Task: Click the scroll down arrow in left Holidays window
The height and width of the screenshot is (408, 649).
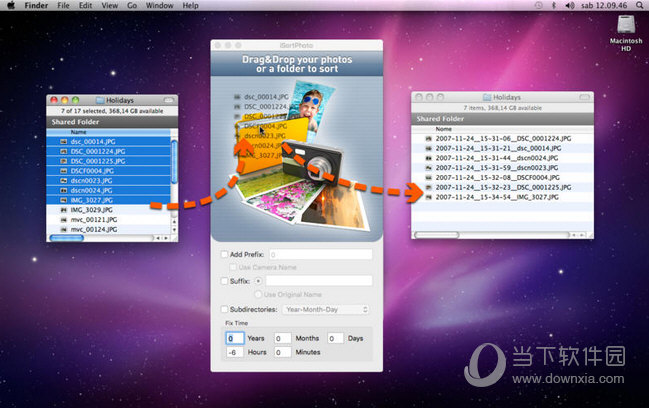Action: pos(174,230)
